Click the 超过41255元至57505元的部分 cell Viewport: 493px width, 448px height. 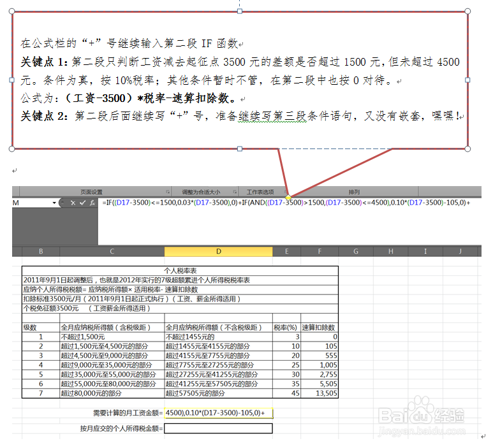click(219, 384)
